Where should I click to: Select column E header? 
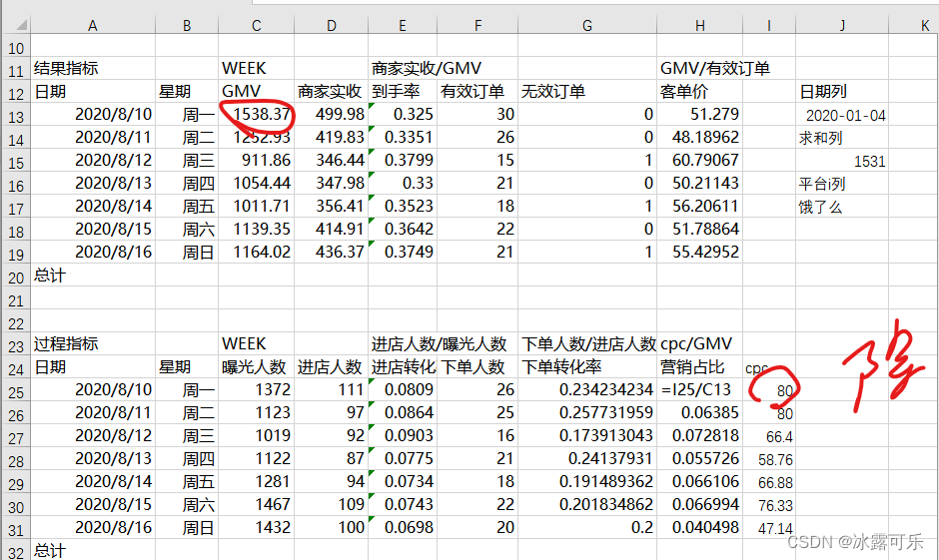click(x=403, y=25)
